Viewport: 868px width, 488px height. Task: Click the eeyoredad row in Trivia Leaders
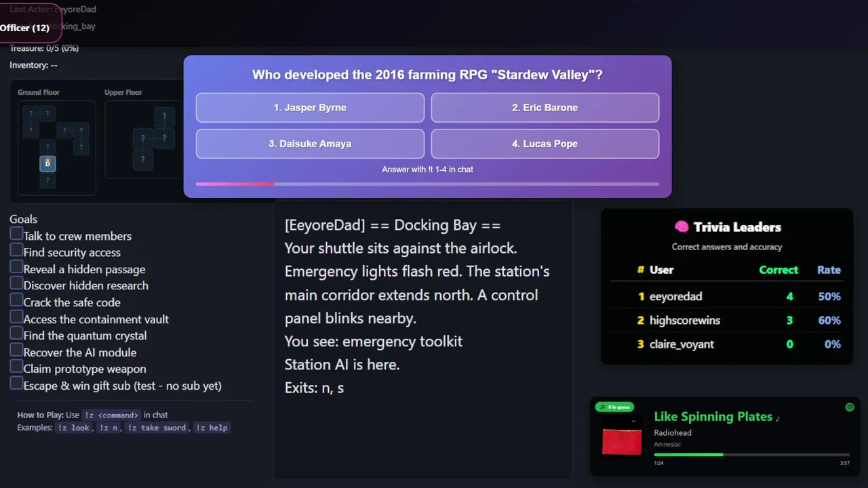coord(726,296)
